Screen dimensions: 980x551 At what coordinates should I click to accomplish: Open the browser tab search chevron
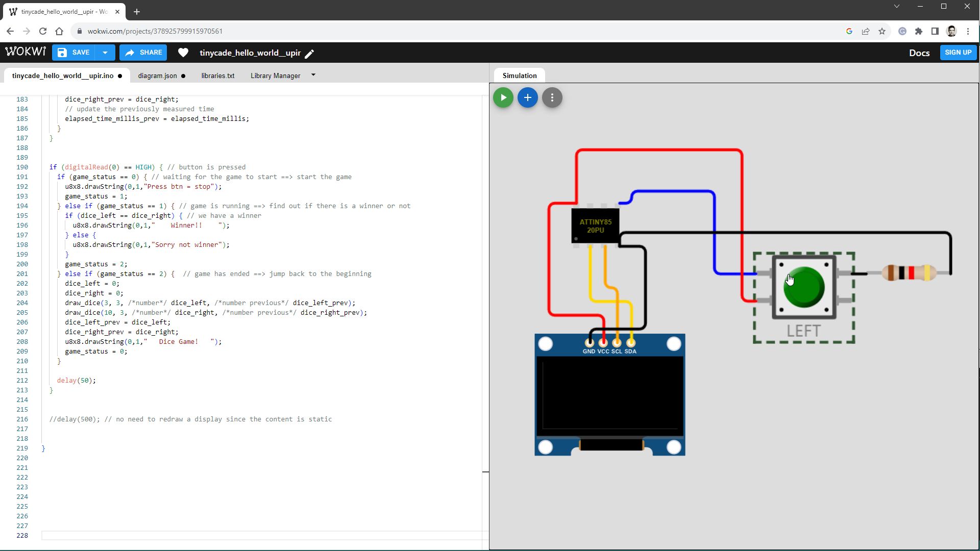point(897,6)
